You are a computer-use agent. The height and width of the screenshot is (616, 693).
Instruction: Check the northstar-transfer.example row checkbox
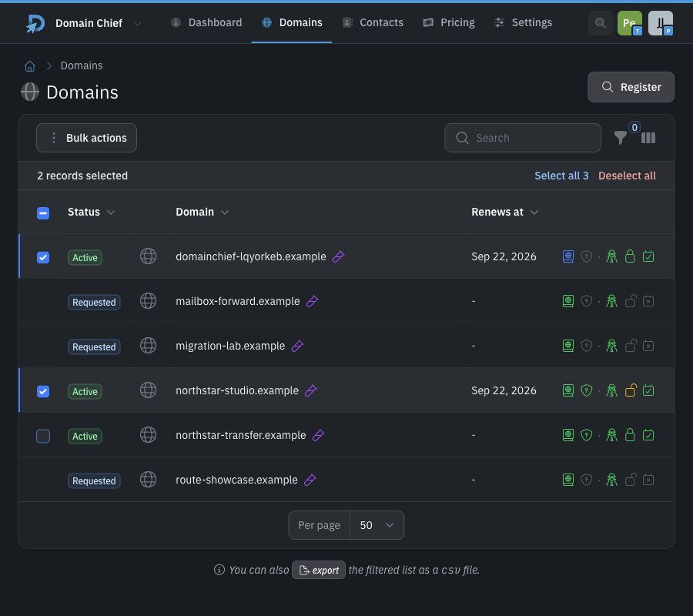coord(43,436)
